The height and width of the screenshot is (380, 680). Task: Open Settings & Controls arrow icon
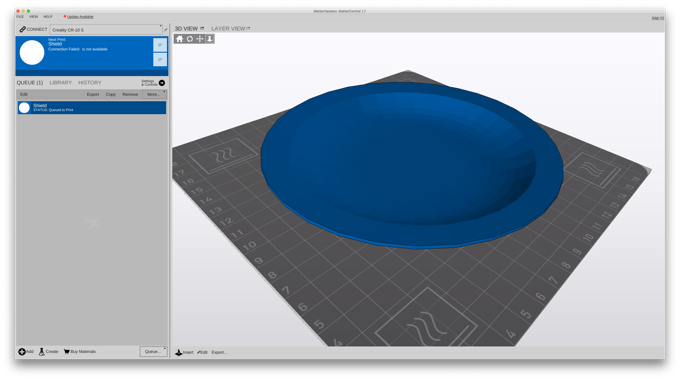(162, 82)
